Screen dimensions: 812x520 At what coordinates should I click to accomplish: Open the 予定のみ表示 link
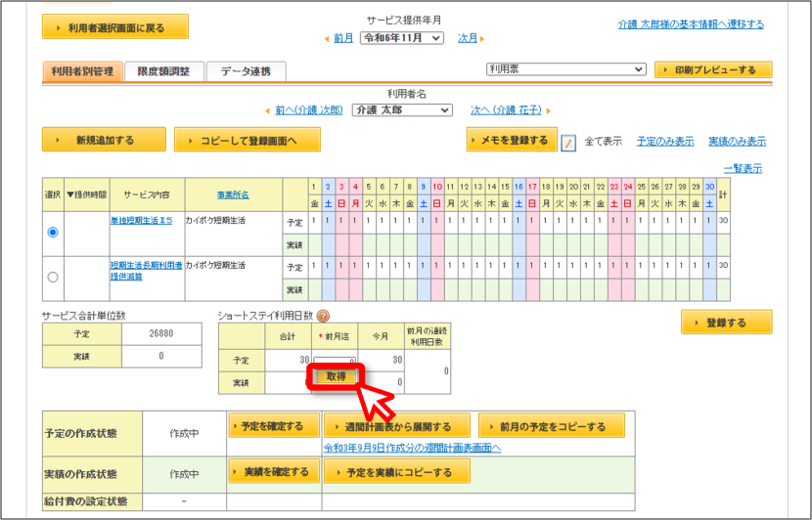coord(665,142)
